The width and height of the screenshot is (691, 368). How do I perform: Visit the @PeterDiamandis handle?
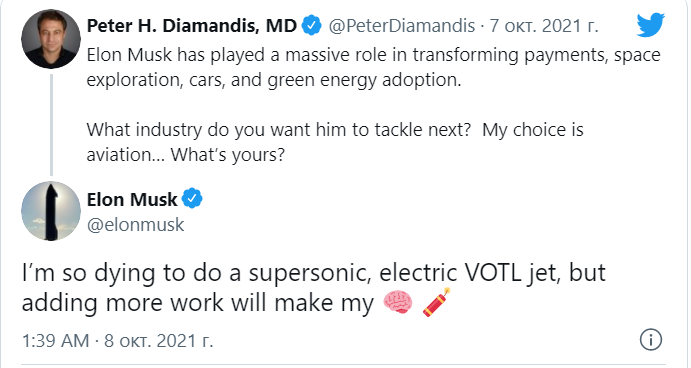(x=401, y=26)
